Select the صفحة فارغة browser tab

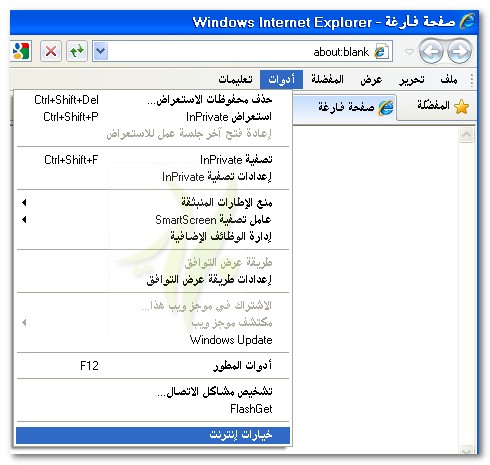pos(345,107)
